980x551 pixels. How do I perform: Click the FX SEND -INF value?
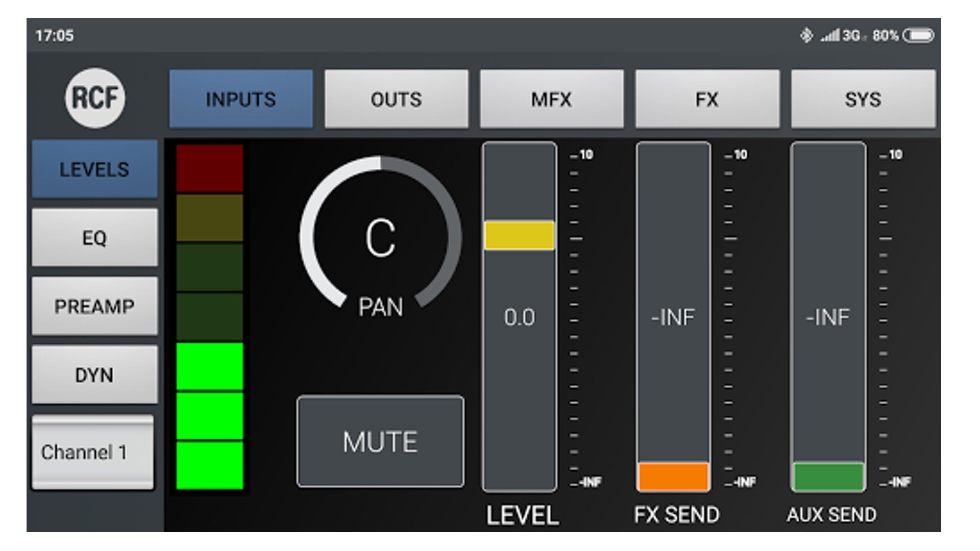[673, 317]
